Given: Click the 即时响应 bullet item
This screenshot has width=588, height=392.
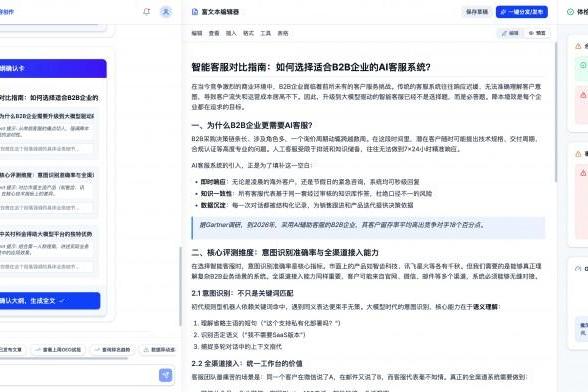Looking at the screenshot, I should point(310,182).
